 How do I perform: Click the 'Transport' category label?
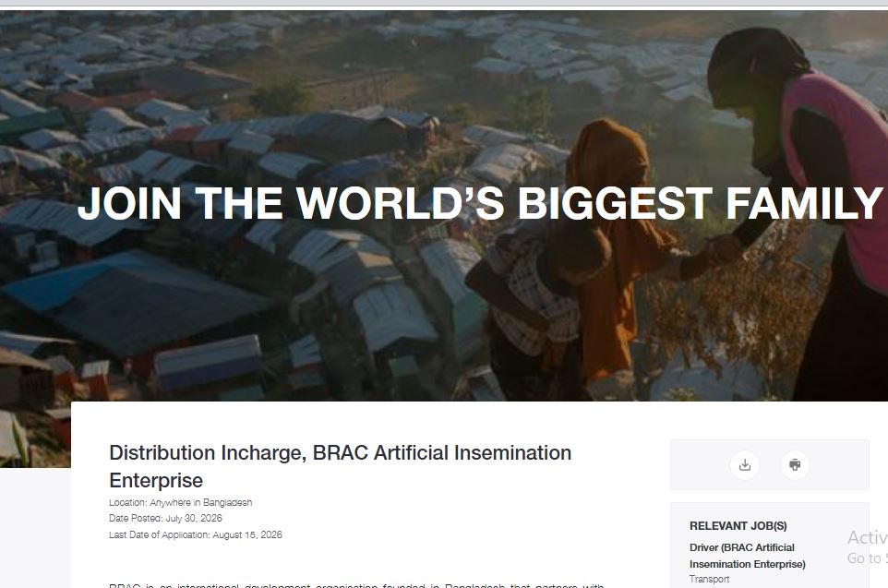(709, 579)
